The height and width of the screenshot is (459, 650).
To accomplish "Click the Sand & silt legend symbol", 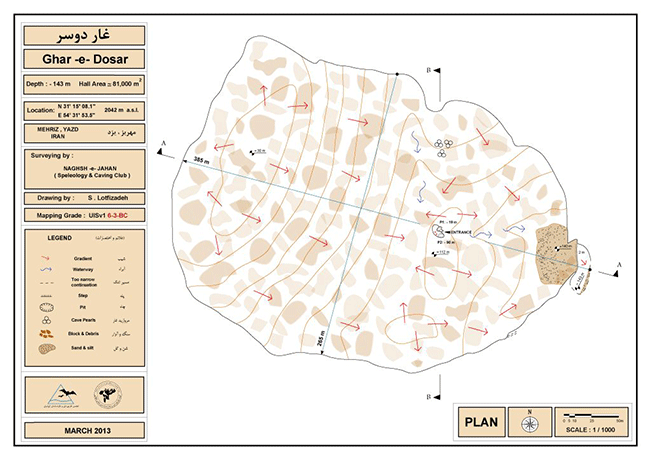I will pos(47,348).
